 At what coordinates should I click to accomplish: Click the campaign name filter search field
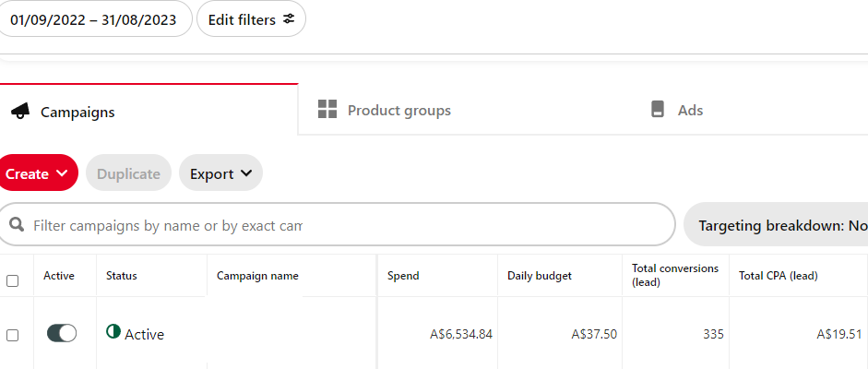(x=337, y=224)
